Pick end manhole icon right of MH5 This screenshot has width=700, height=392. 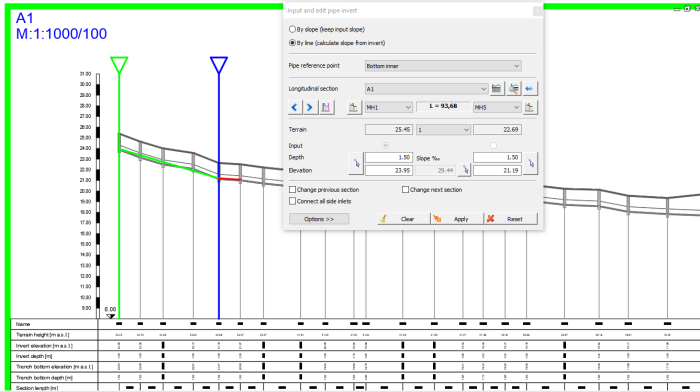pyautogui.click(x=530, y=107)
